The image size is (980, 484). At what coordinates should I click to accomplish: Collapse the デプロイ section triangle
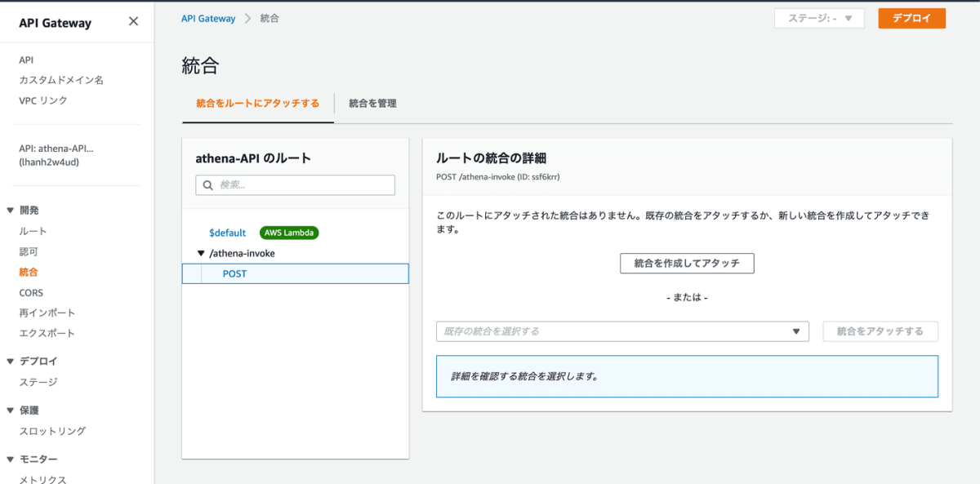[x=10, y=361]
